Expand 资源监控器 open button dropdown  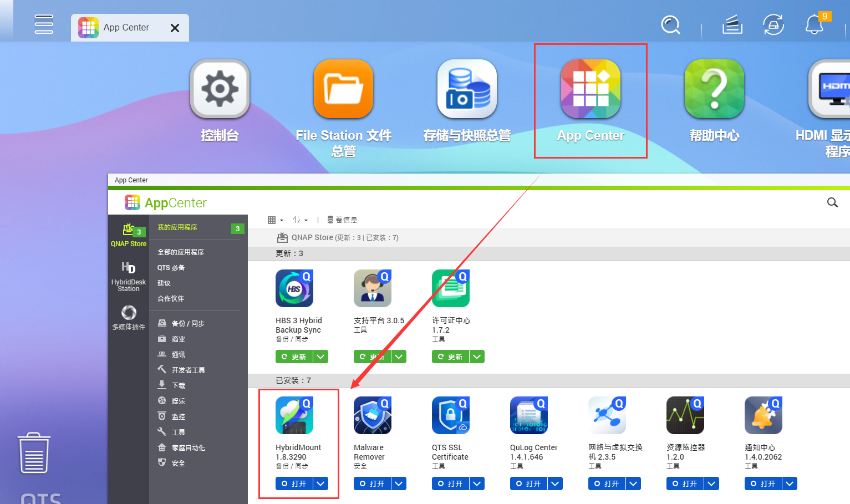point(711,483)
